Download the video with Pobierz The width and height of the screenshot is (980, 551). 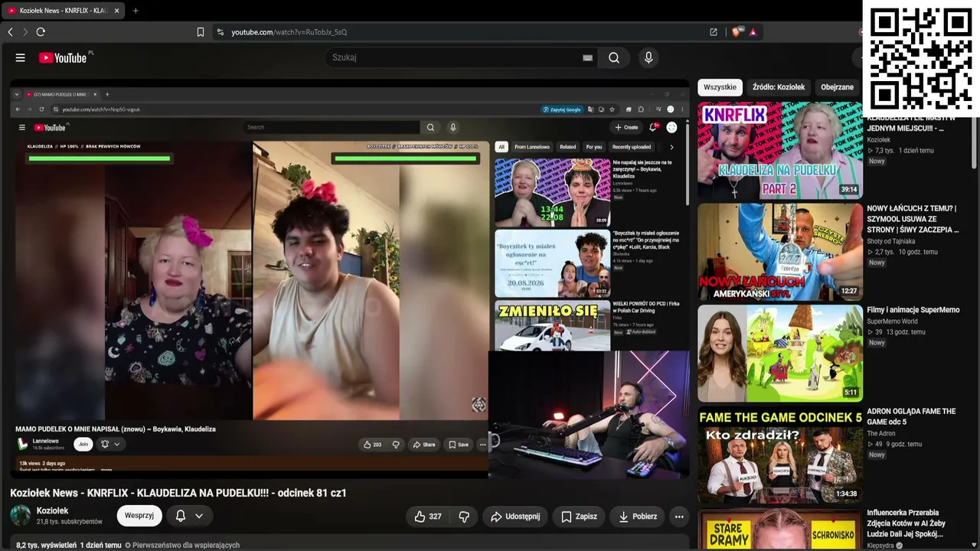coord(638,517)
